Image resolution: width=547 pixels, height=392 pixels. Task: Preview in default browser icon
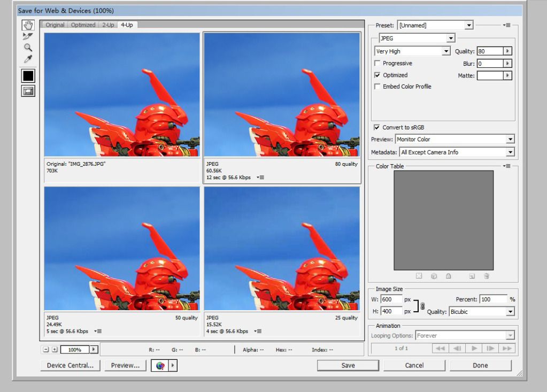click(x=160, y=365)
